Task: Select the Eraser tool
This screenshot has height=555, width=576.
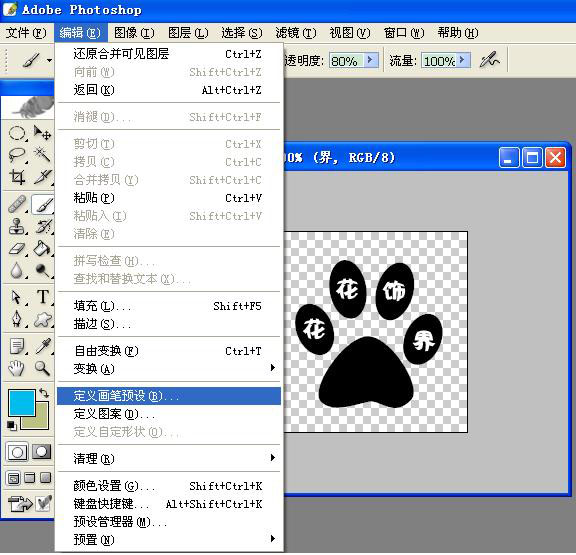Action: pyautogui.click(x=17, y=249)
